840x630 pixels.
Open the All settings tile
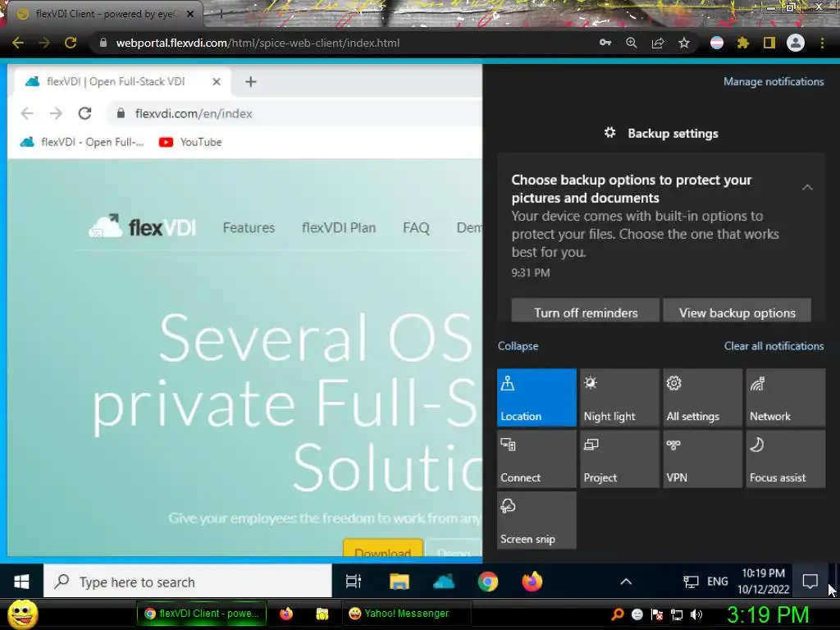click(702, 398)
